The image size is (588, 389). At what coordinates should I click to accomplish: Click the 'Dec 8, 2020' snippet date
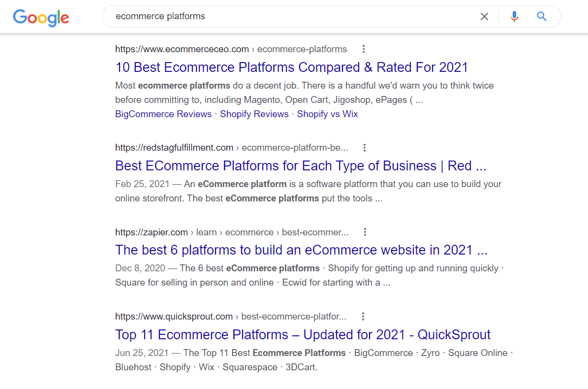pos(140,268)
